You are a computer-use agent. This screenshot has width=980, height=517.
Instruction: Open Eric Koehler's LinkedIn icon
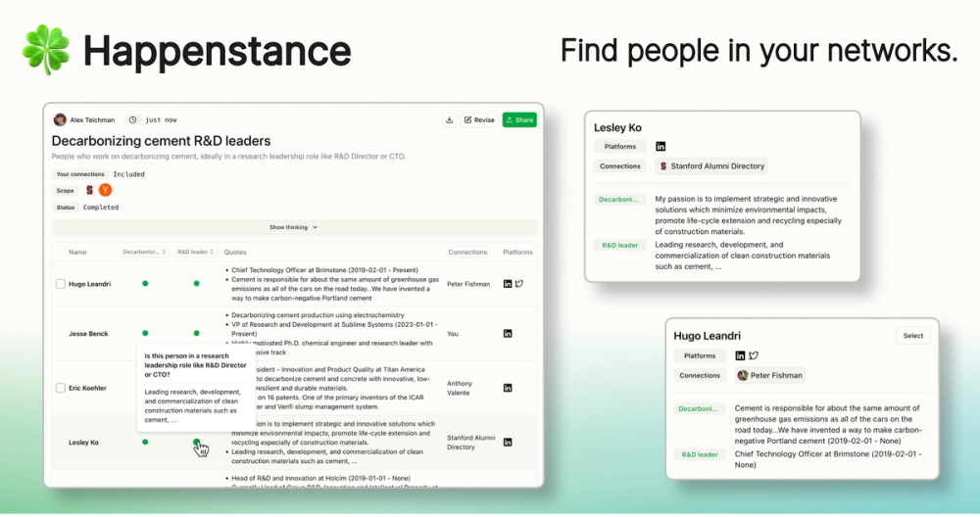pyautogui.click(x=508, y=389)
